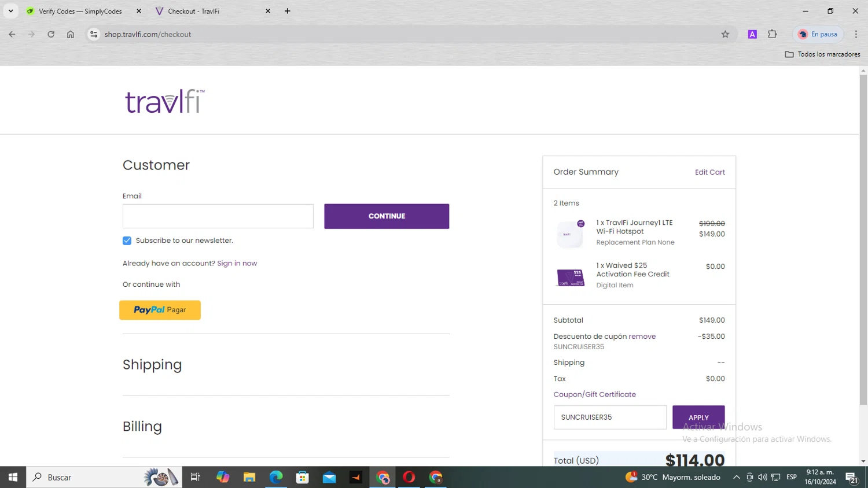Click the Shipping section heading

click(152, 365)
